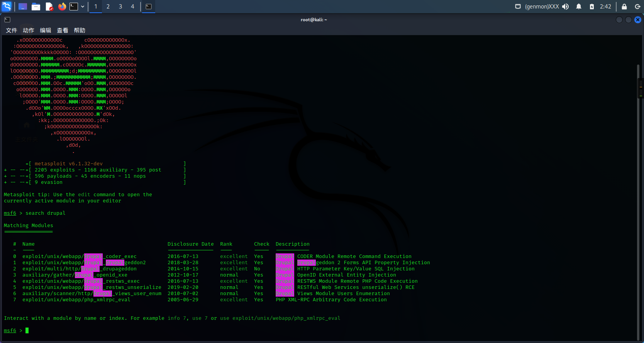The height and width of the screenshot is (343, 644).
Task: Click the msf6 prompt cursor line
Action: 16,331
